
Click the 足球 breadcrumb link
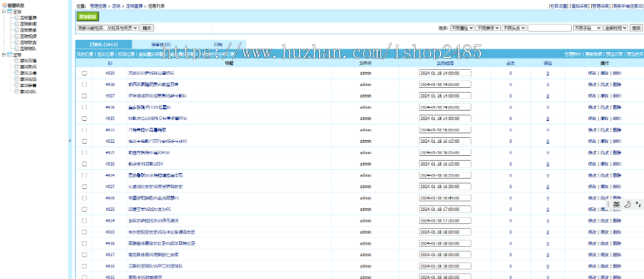click(116, 6)
